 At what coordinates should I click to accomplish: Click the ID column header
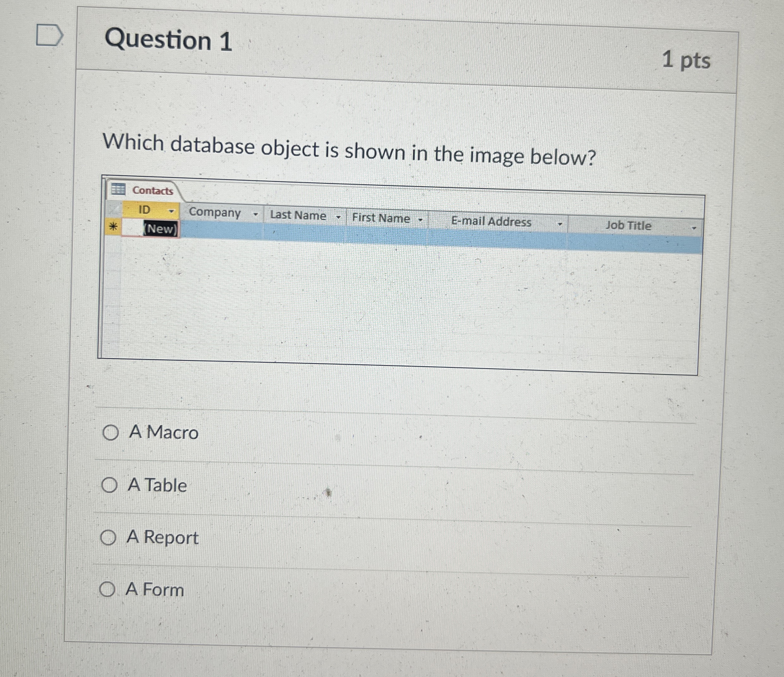click(x=144, y=209)
